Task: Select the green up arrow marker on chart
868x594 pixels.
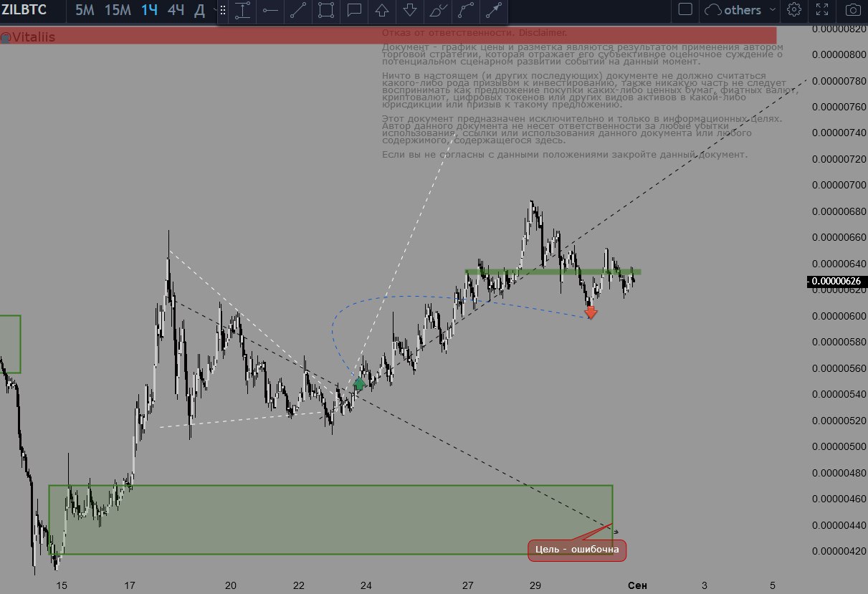Action: click(360, 383)
